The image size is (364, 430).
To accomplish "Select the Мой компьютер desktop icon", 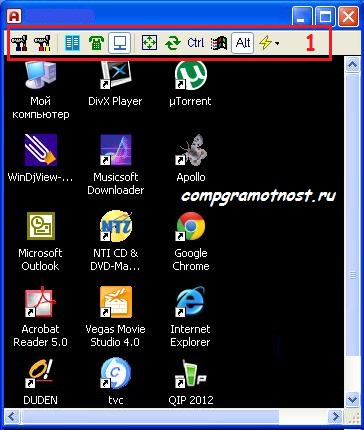I will pos(41,76).
